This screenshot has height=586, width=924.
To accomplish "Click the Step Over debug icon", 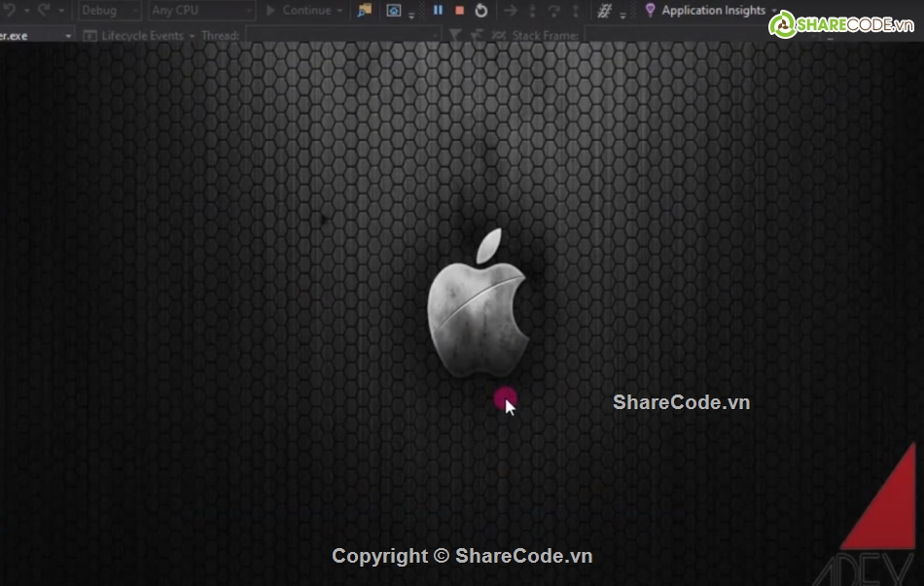I will (554, 11).
